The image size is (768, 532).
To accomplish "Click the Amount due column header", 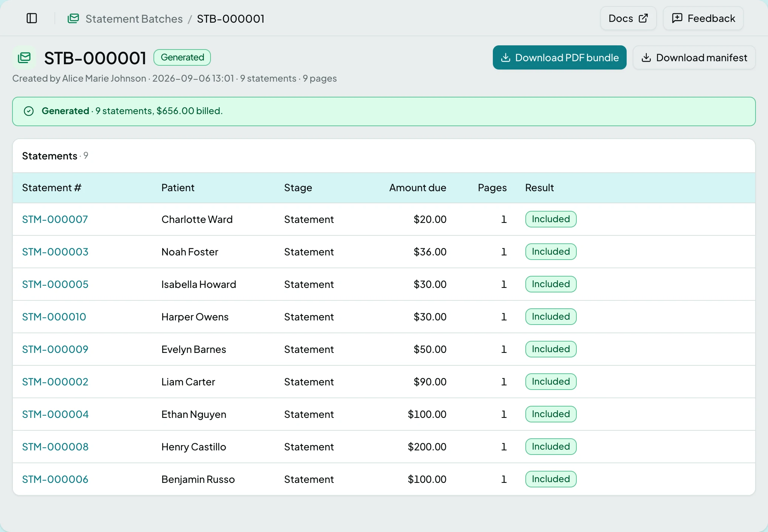I will (418, 188).
